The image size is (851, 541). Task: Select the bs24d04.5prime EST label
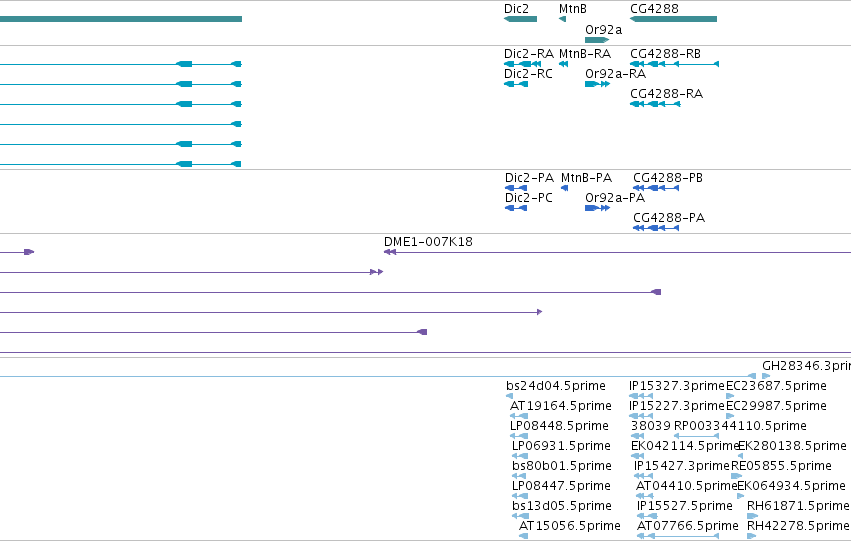(x=556, y=386)
